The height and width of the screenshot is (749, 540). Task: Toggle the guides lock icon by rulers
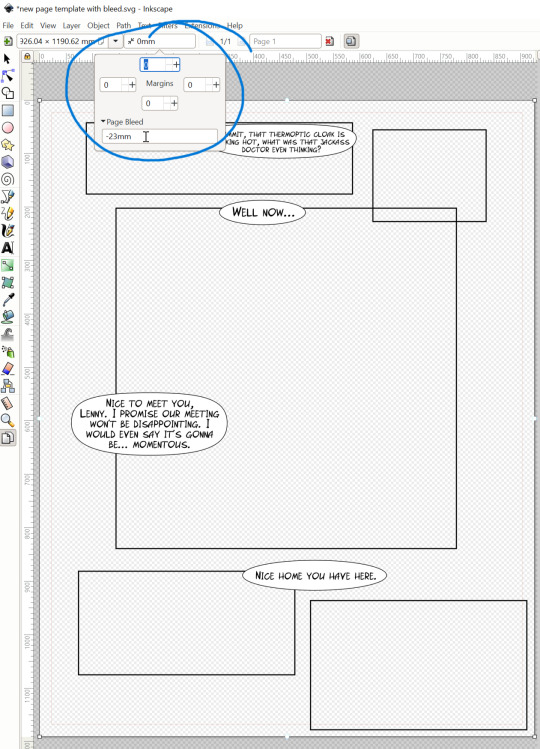pyautogui.click(x=27, y=57)
